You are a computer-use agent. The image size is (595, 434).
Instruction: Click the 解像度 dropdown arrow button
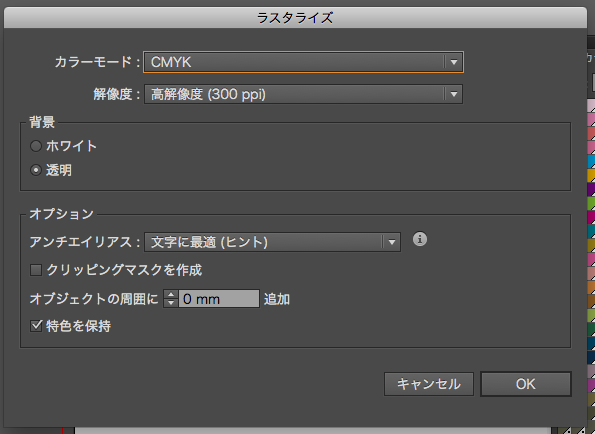454,94
